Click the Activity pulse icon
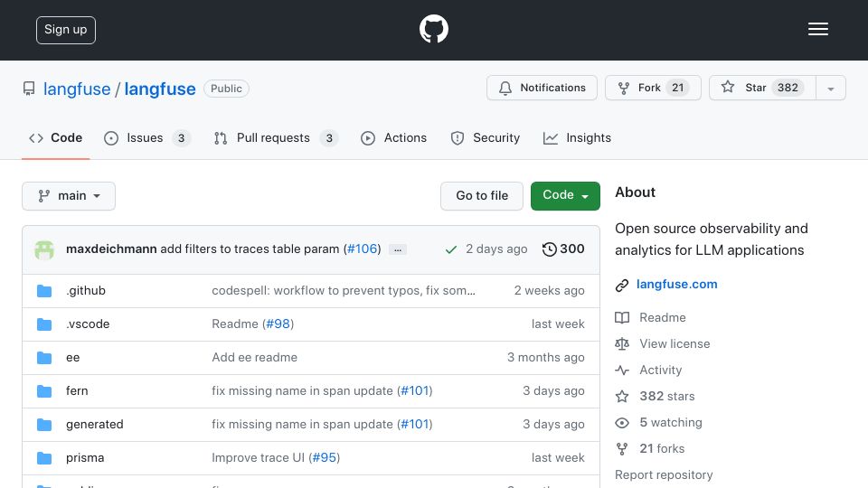Viewport: 868px width, 488px height. point(622,371)
